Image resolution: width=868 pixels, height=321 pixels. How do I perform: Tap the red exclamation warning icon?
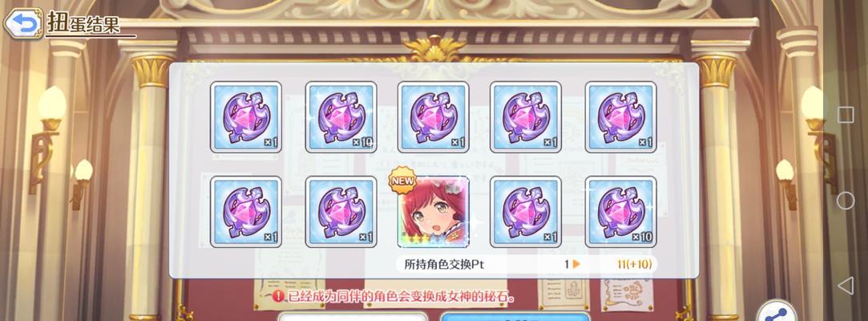click(x=280, y=297)
